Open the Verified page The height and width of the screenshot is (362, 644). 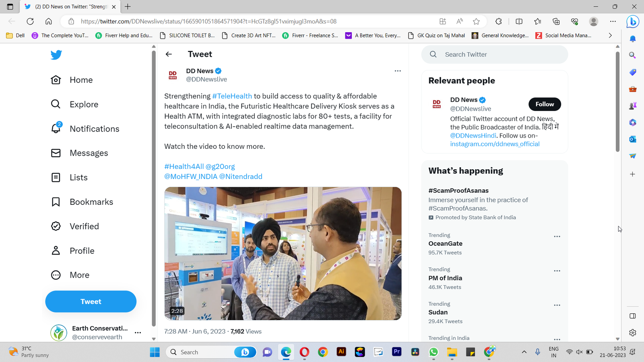point(75,226)
